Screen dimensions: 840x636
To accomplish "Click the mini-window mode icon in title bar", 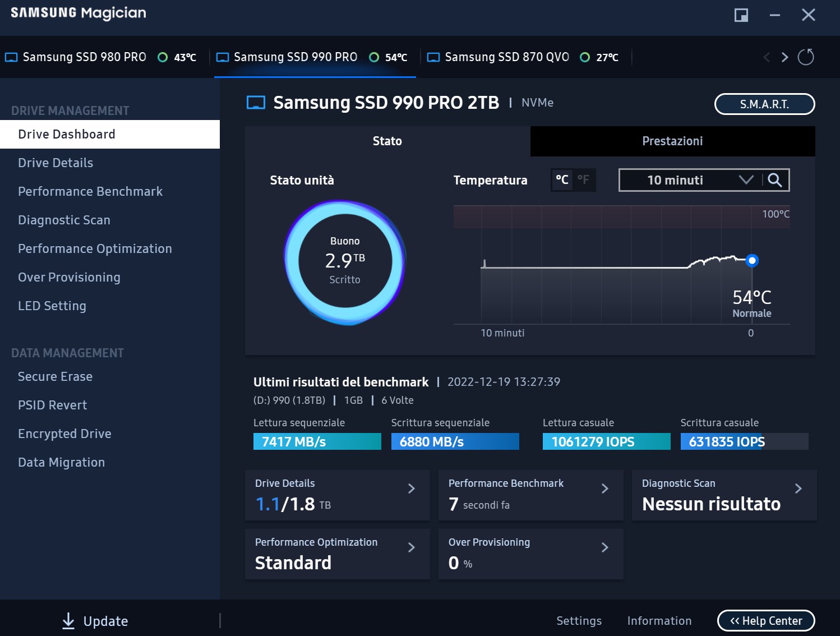I will (741, 15).
